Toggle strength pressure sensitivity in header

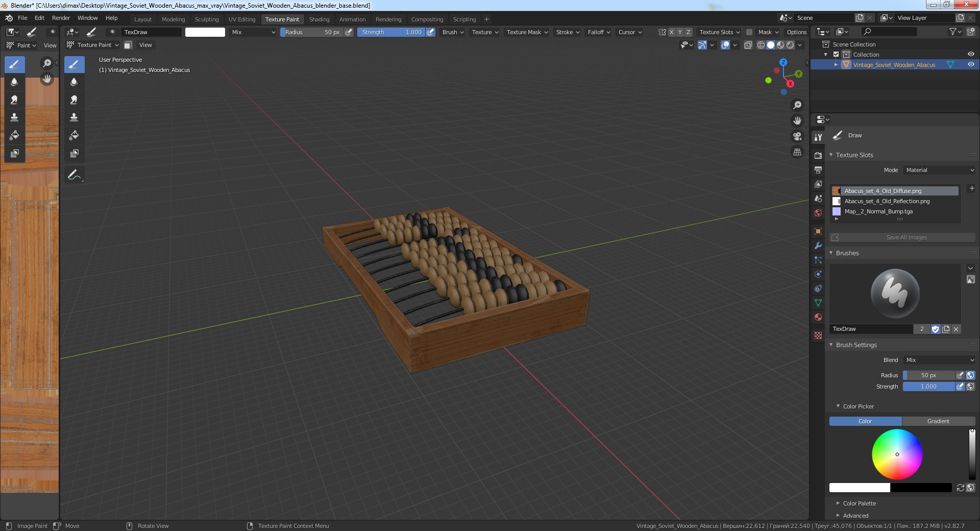(430, 32)
